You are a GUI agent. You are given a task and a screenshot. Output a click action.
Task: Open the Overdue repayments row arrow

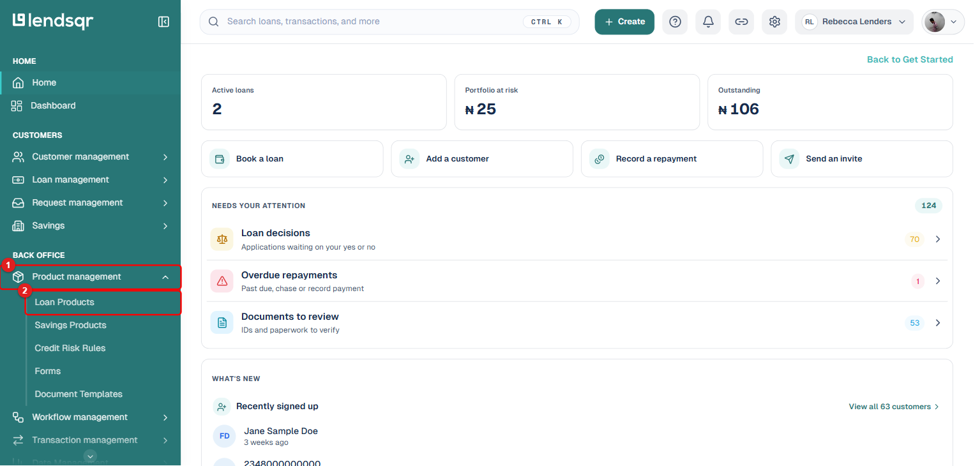tap(938, 281)
